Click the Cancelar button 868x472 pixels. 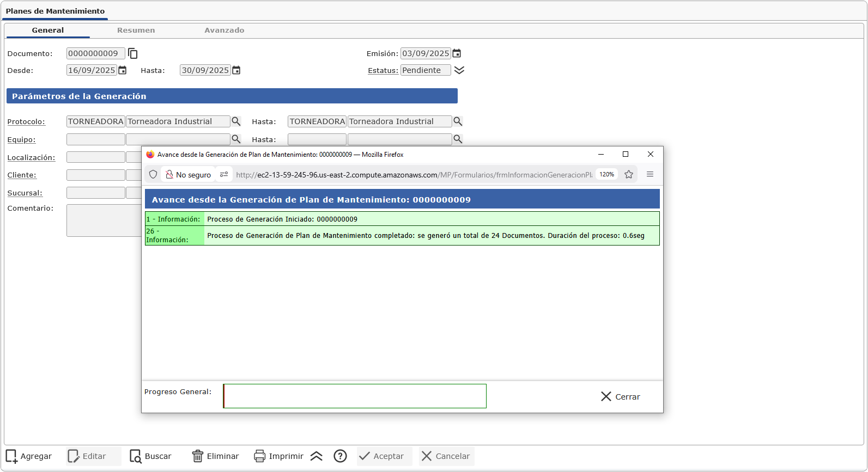(446, 456)
